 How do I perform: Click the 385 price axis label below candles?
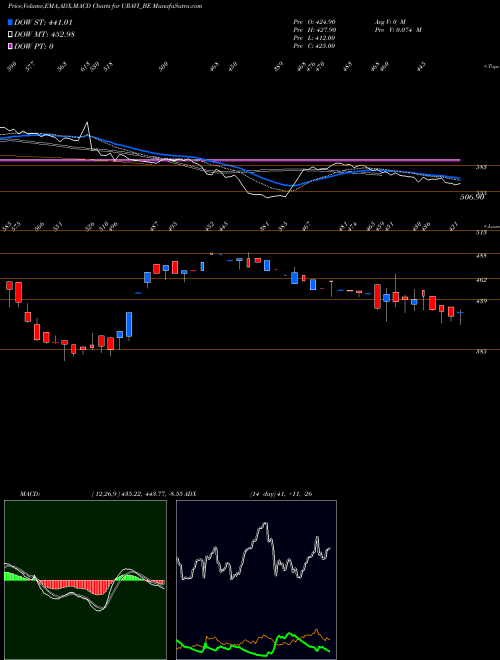tap(481, 351)
